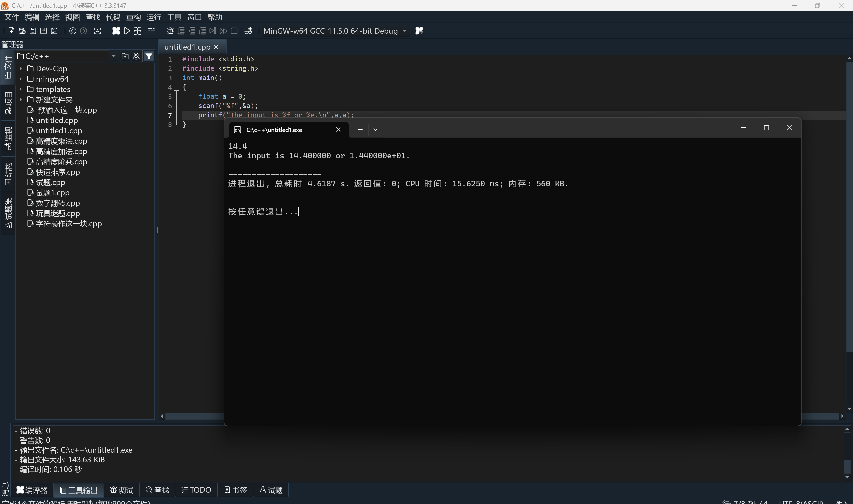Click the compiler options sliders icon

point(151,31)
